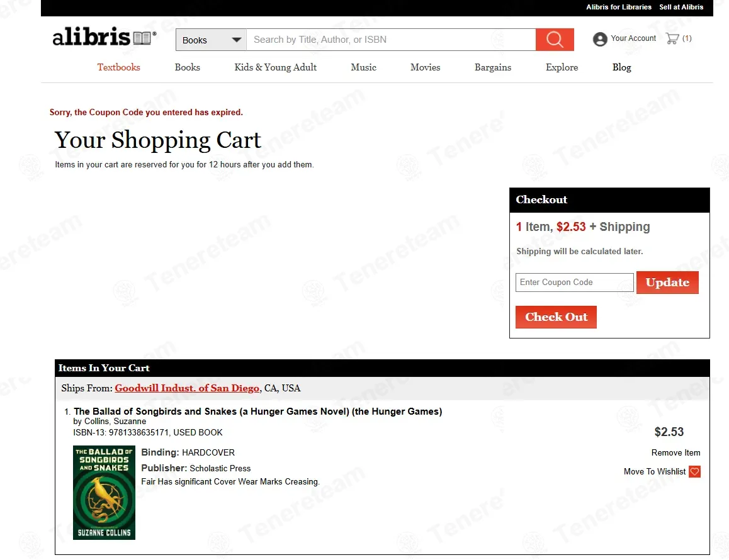Open the Books search category dropdown

click(211, 40)
